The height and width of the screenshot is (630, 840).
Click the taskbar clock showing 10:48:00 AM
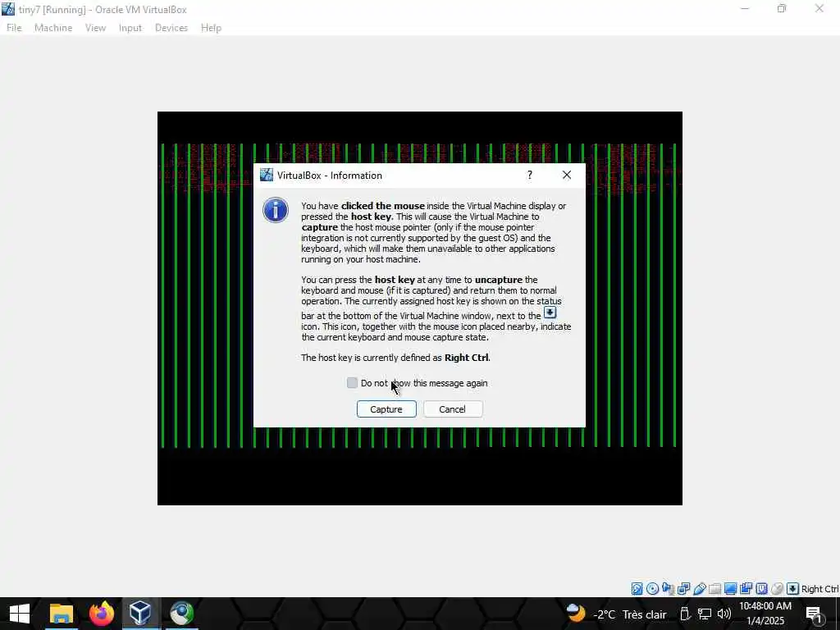pos(765,614)
